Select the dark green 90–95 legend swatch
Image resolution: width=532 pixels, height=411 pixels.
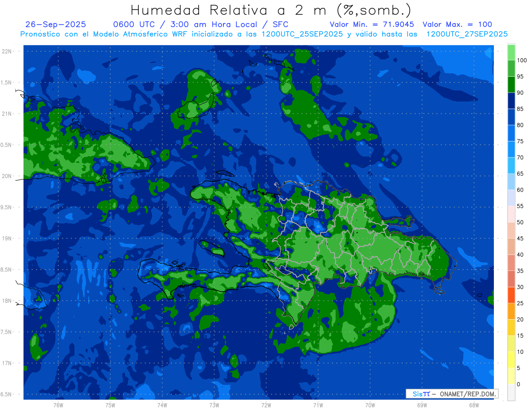pyautogui.click(x=511, y=84)
